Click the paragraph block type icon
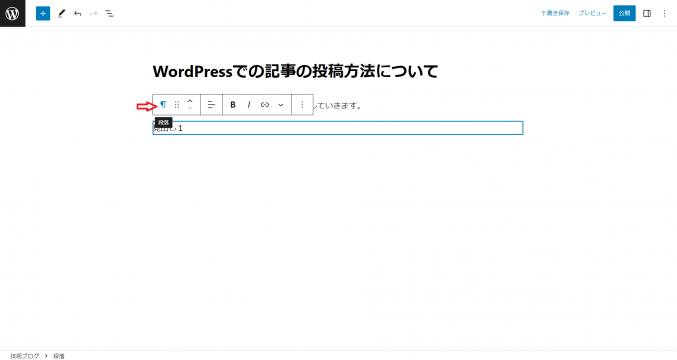677x360 pixels. (163, 104)
